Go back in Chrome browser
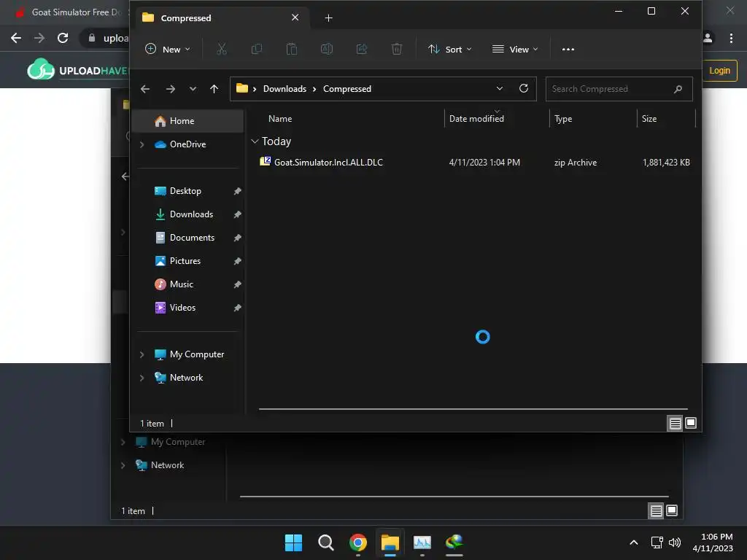The height and width of the screenshot is (560, 747). click(16, 38)
